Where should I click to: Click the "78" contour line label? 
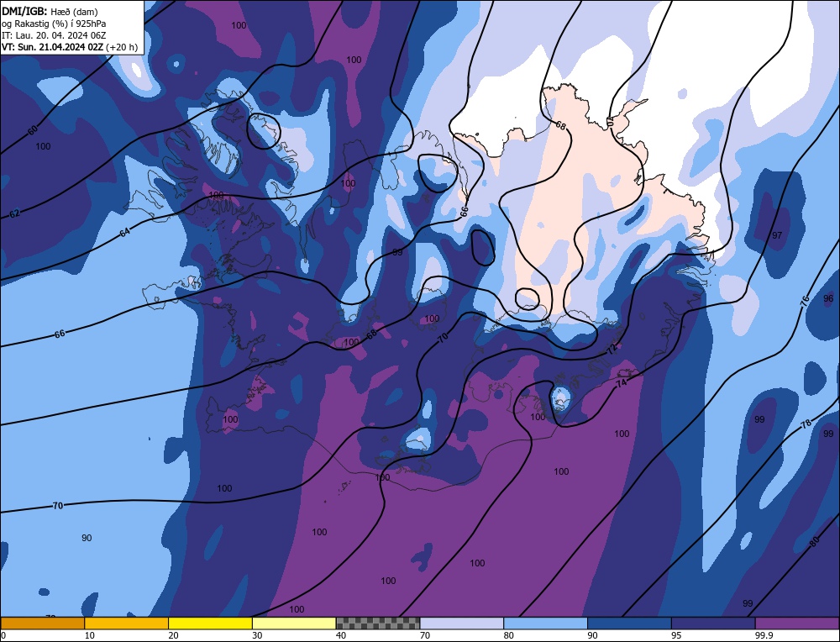tap(806, 424)
